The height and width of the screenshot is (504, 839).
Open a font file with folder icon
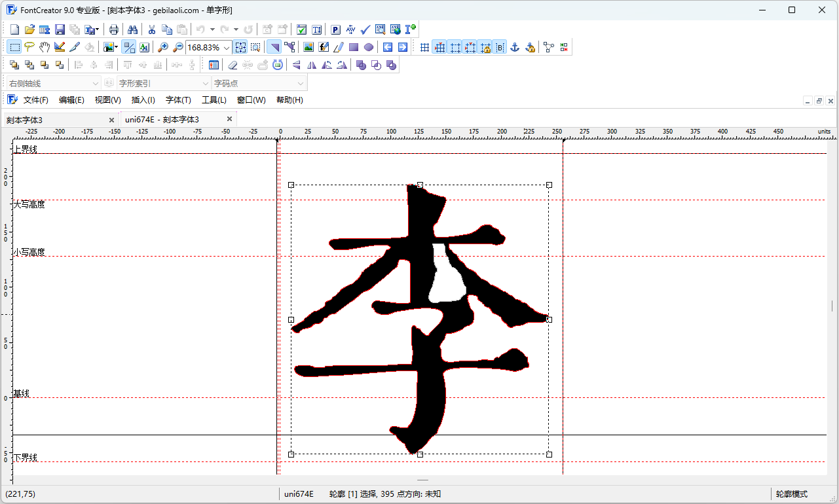tap(29, 29)
